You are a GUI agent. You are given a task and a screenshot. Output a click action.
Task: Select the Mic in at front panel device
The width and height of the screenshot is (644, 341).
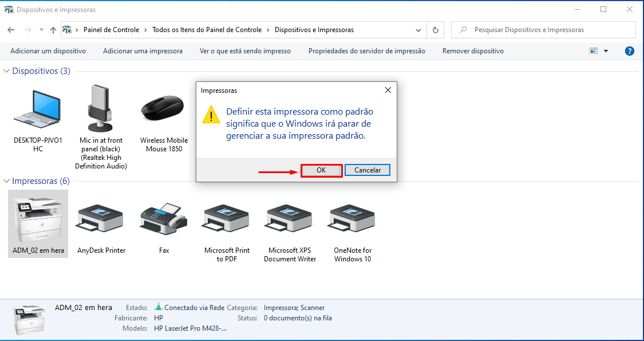(x=101, y=109)
